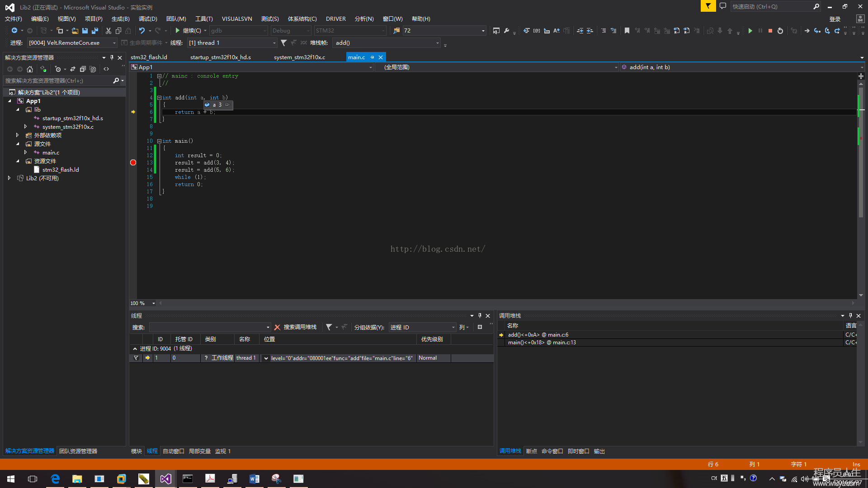
Task: Open notifications flag icon in title bar
Action: [708, 6]
